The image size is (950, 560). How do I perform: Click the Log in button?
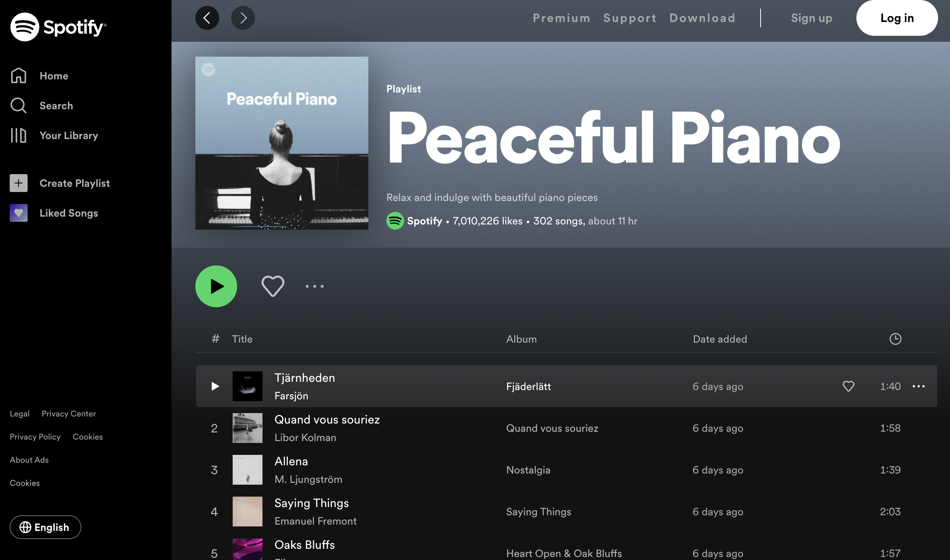click(x=897, y=18)
